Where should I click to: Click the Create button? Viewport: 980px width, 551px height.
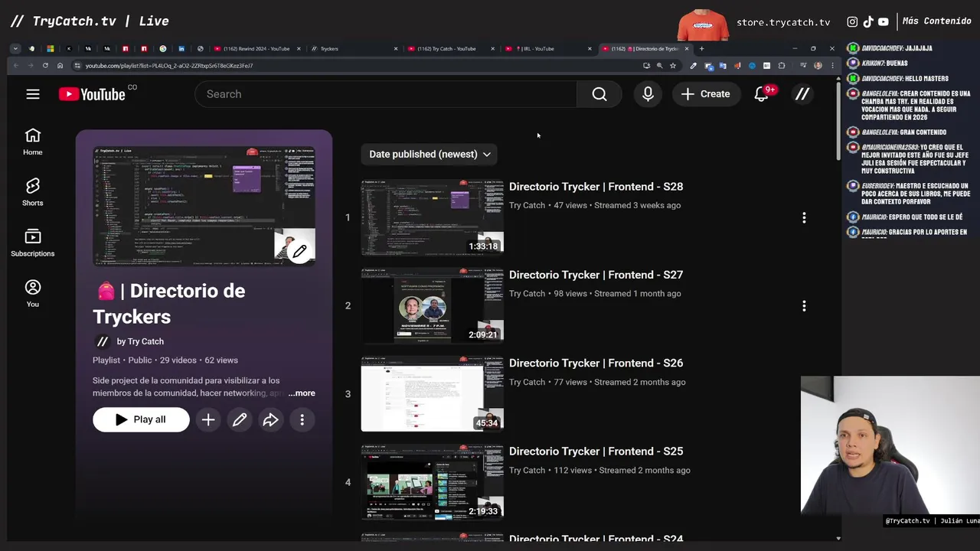click(x=706, y=94)
